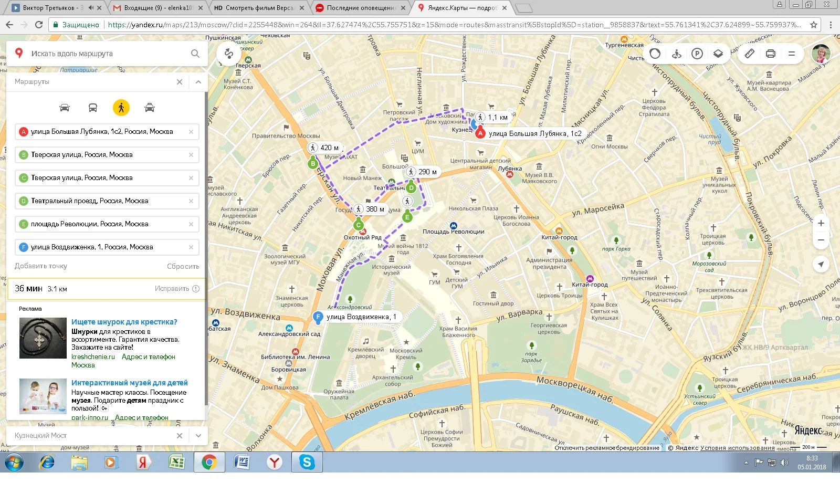Remove waypoint B Тверская улица

pyautogui.click(x=191, y=155)
